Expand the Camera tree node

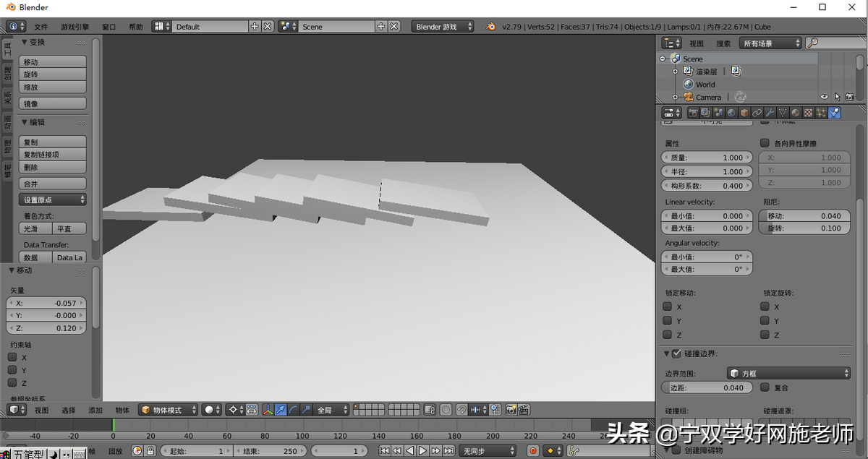click(675, 97)
